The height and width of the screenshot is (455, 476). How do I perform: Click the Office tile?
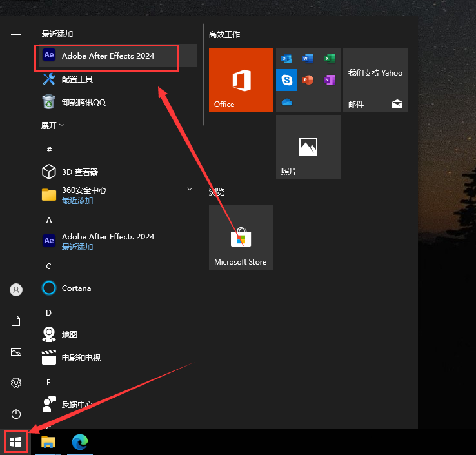pos(241,80)
